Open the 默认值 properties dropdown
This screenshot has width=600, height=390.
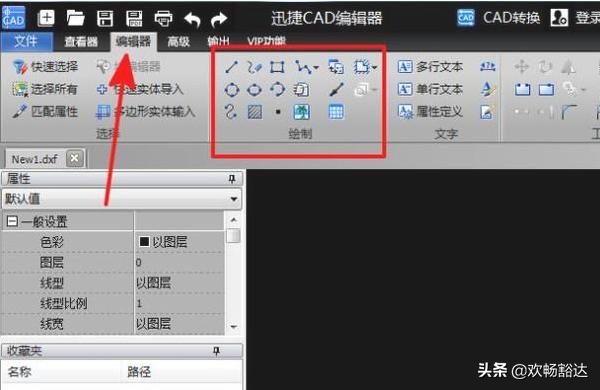tap(233, 199)
